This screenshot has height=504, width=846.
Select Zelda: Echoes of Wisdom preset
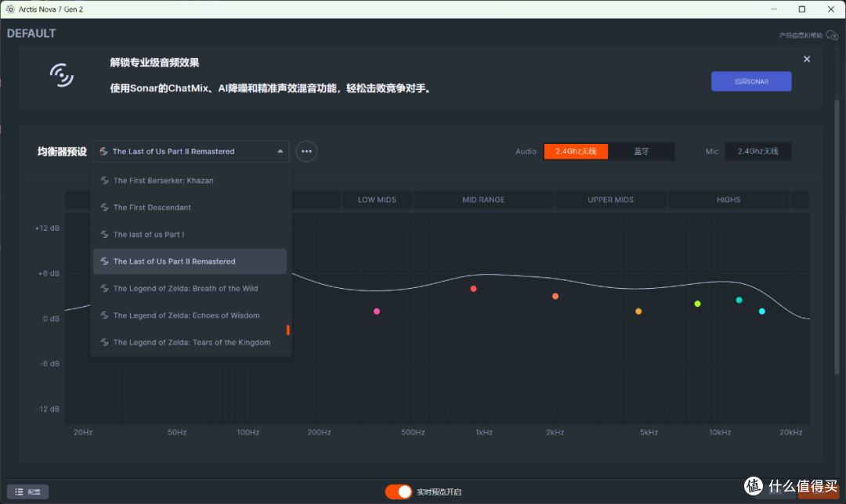190,315
